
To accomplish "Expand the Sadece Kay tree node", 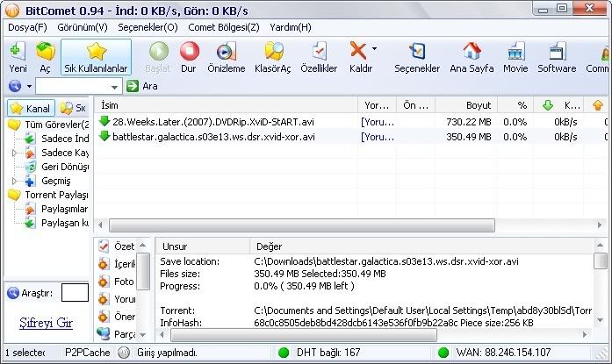I will click(x=14, y=153).
